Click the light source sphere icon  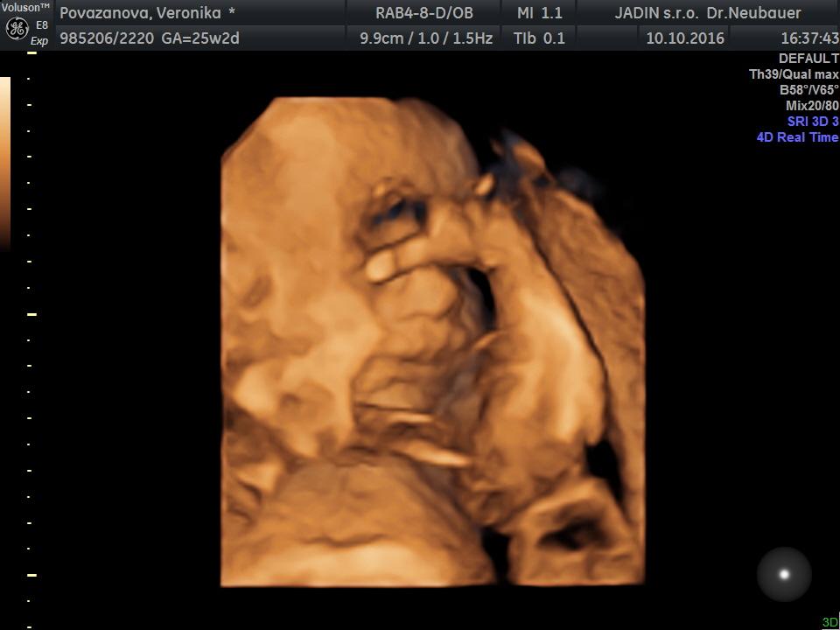pyautogui.click(x=784, y=575)
